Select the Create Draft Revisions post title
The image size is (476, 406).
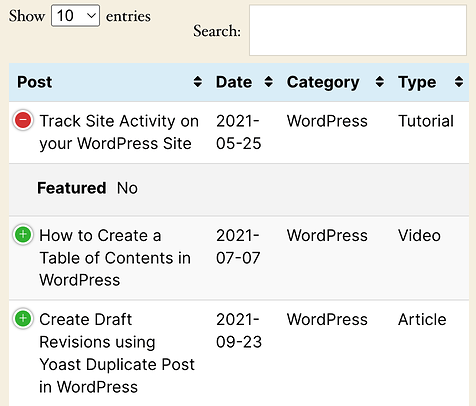point(117,353)
